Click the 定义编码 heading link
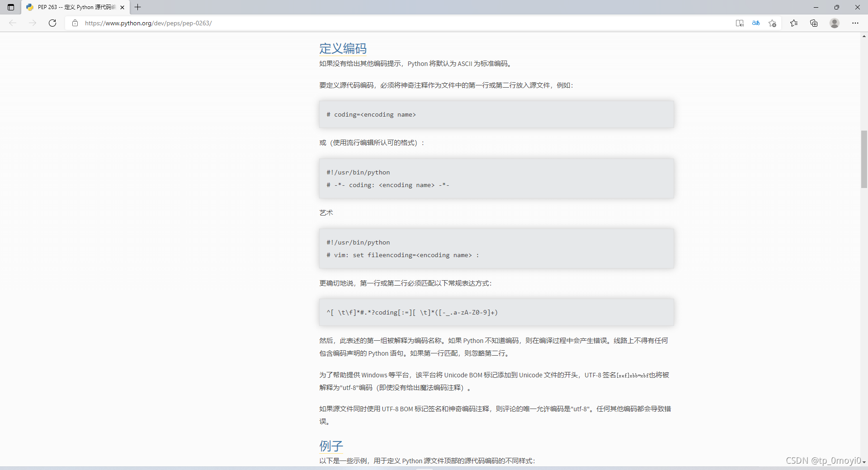 [x=343, y=48]
